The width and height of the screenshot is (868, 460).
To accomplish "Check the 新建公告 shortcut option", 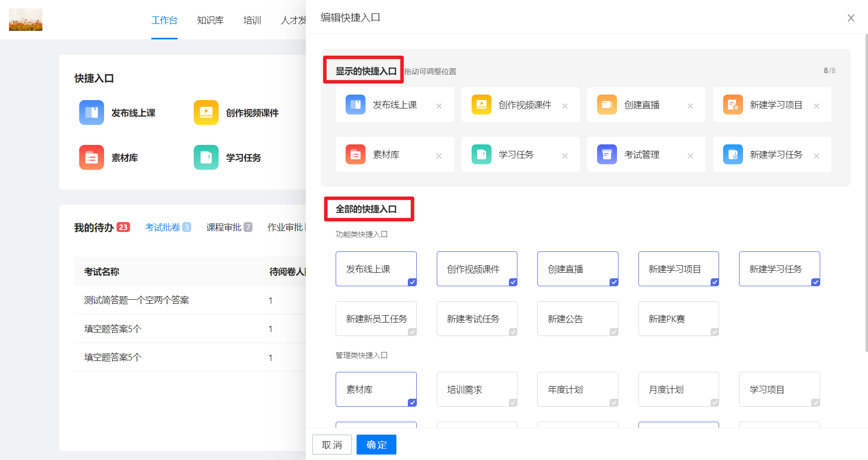I will point(578,319).
